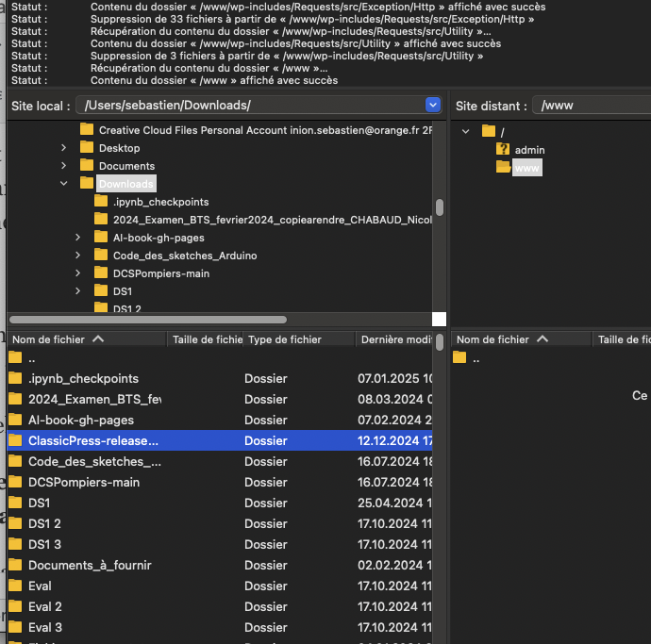The width and height of the screenshot is (651, 644).
Task: Click the Documents folder icon in local tree
Action: [x=87, y=166]
